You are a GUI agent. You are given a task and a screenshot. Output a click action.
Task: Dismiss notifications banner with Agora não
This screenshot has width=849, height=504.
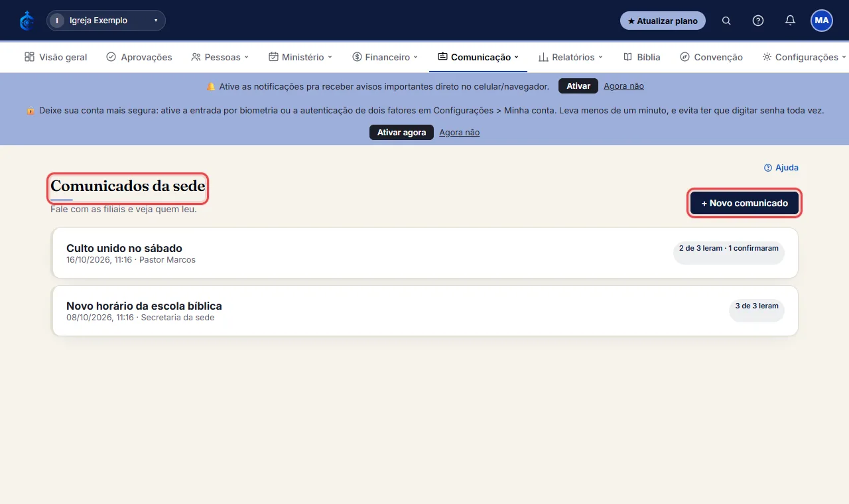(623, 86)
